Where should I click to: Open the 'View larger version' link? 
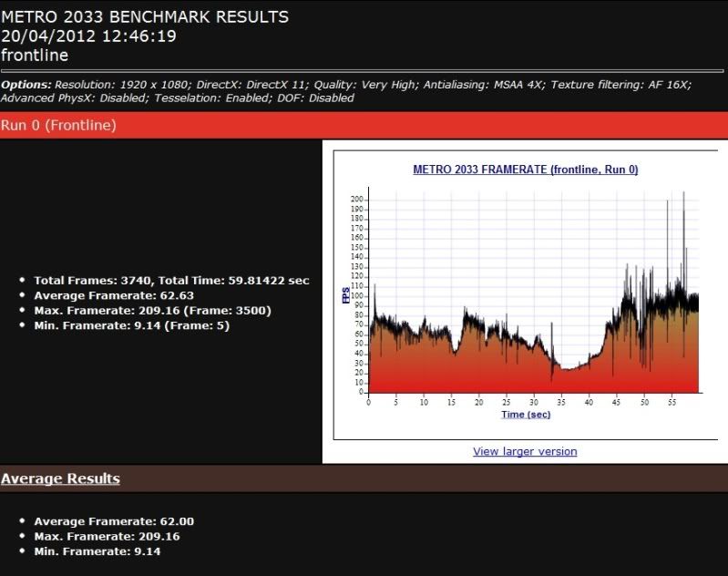click(x=525, y=451)
